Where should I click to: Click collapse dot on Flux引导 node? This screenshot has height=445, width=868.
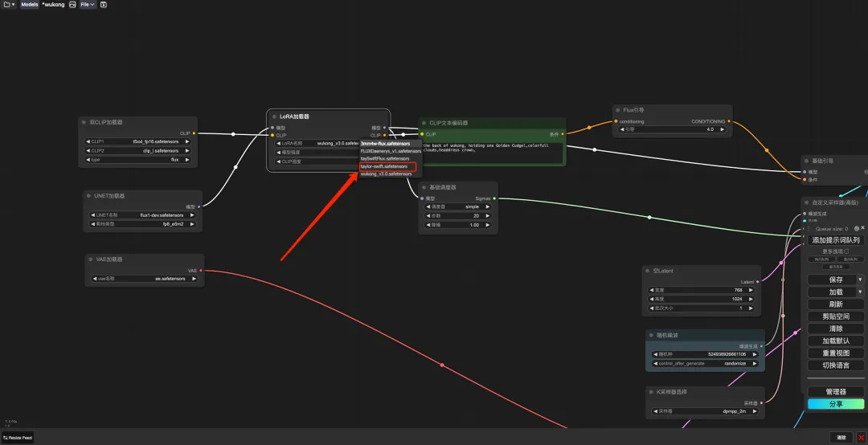(619, 110)
